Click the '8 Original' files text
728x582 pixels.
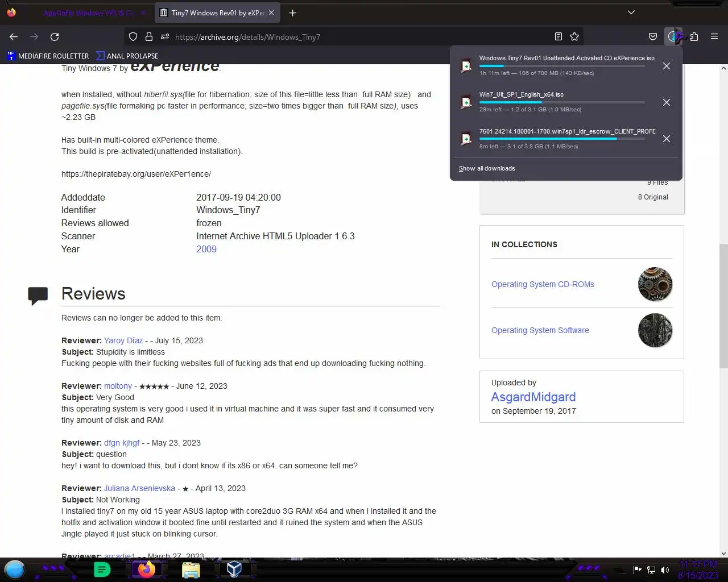(653, 197)
